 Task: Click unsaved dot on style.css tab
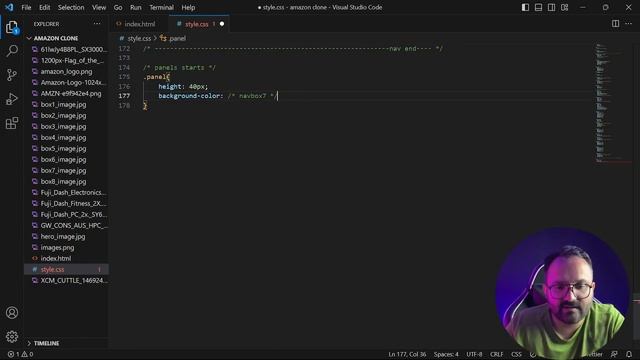coord(222,24)
